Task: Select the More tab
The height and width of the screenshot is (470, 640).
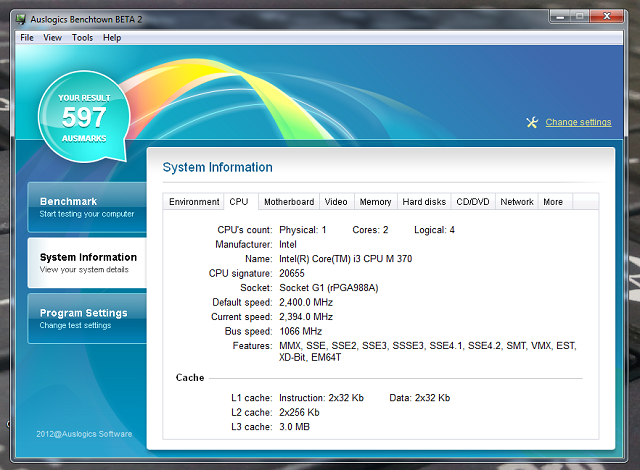Action: click(553, 202)
